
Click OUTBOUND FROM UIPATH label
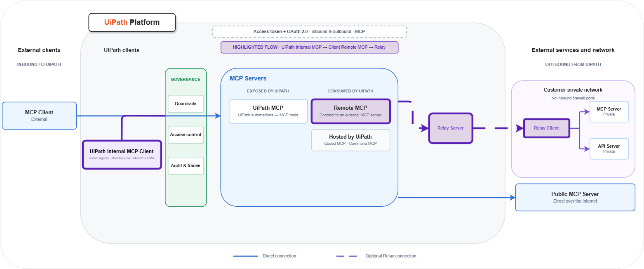coord(573,65)
